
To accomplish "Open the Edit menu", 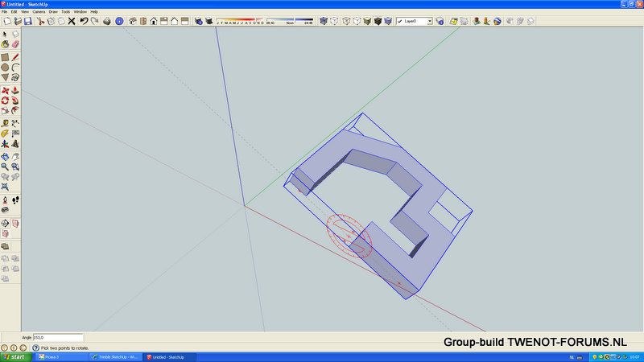I will (14, 12).
